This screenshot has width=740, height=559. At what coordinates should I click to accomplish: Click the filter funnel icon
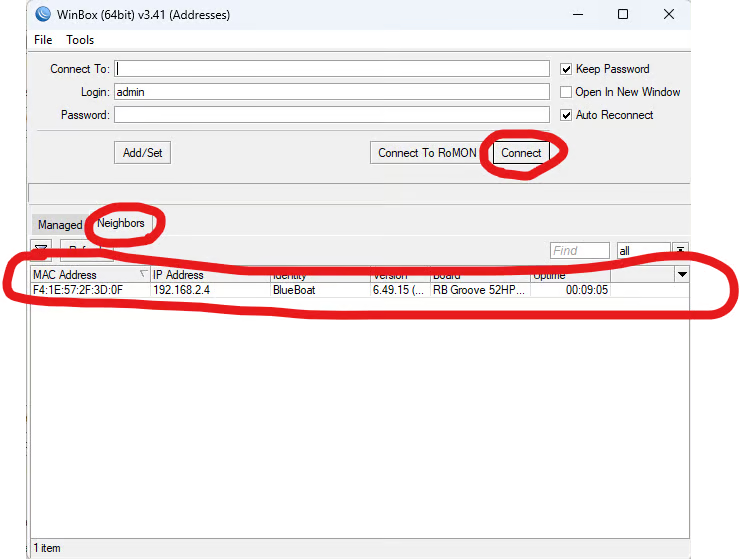(41, 250)
